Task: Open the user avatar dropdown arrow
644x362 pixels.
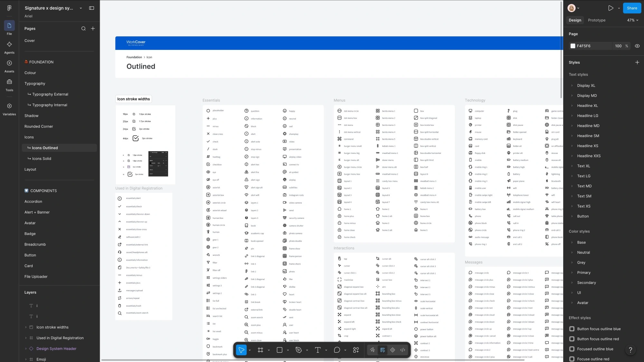Action: [x=579, y=8]
